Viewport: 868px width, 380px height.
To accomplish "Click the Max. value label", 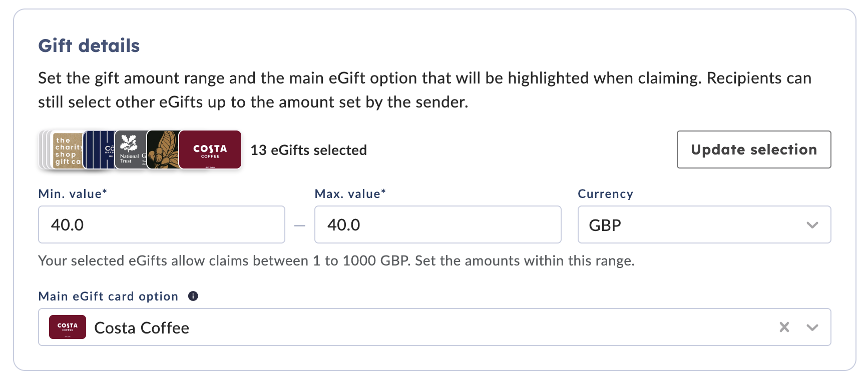I will tap(350, 193).
